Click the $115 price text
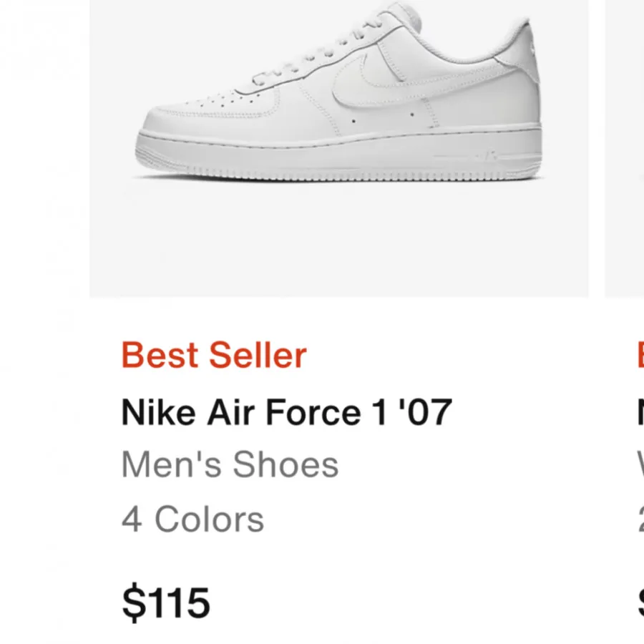This screenshot has width=644, height=644. tap(166, 601)
